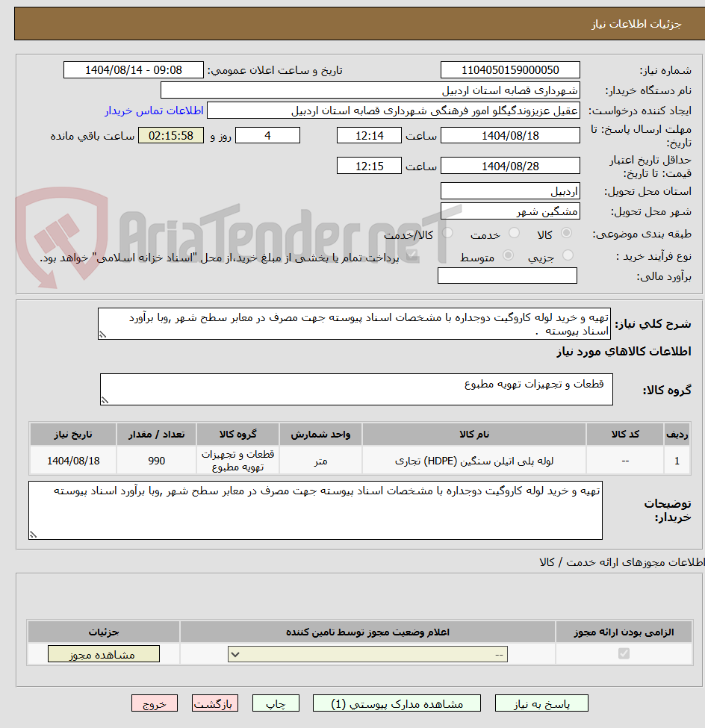The image size is (705, 728).
Task: Click the پاسخ به نیاز button
Action: coord(541,703)
